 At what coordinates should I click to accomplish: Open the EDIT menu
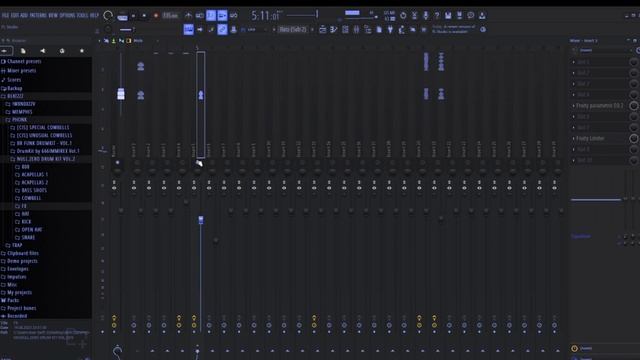tap(14, 16)
